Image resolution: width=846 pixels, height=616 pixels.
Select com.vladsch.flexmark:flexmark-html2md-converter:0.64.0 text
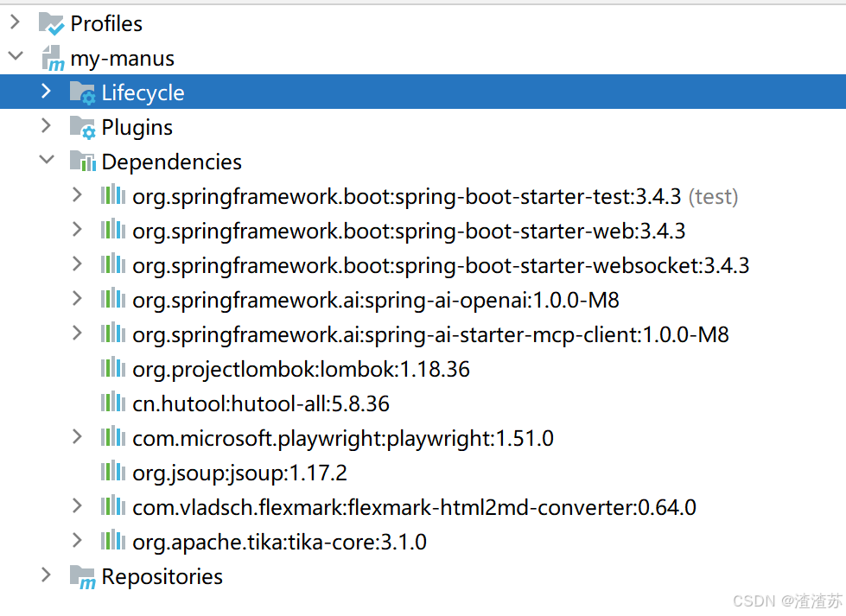click(x=415, y=508)
